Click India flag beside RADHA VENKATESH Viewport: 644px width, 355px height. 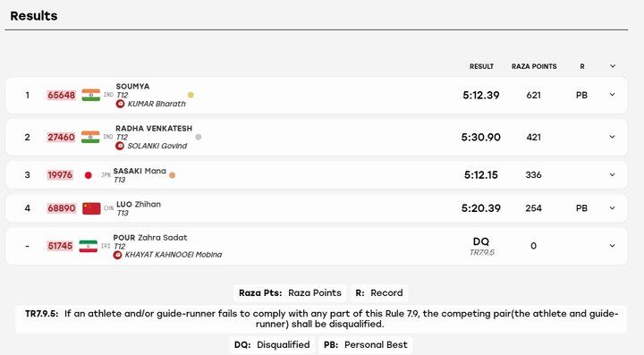[90, 137]
